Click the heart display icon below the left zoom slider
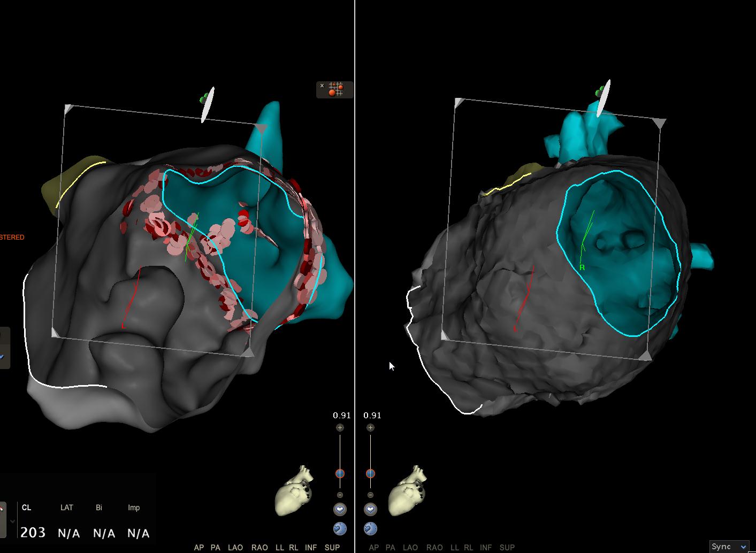 click(x=341, y=509)
